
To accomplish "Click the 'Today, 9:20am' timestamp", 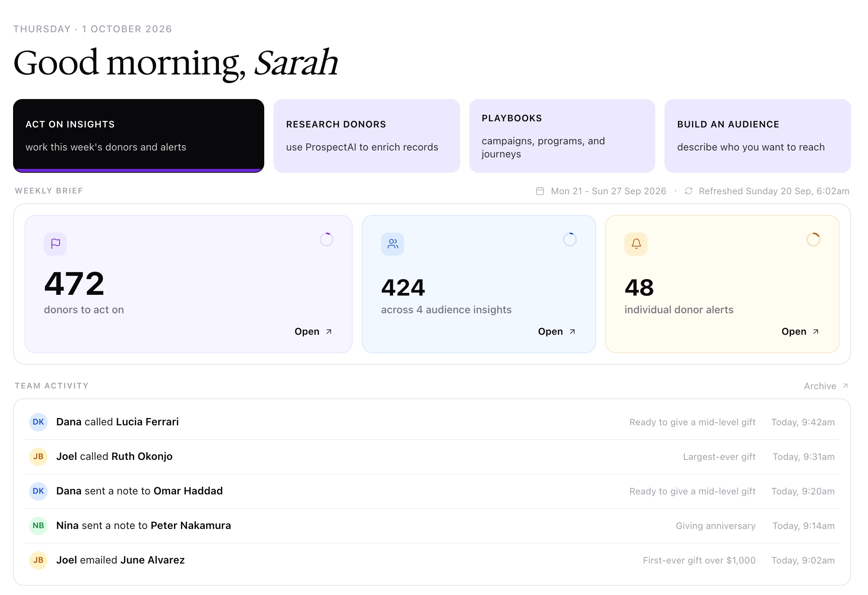I will pos(803,491).
